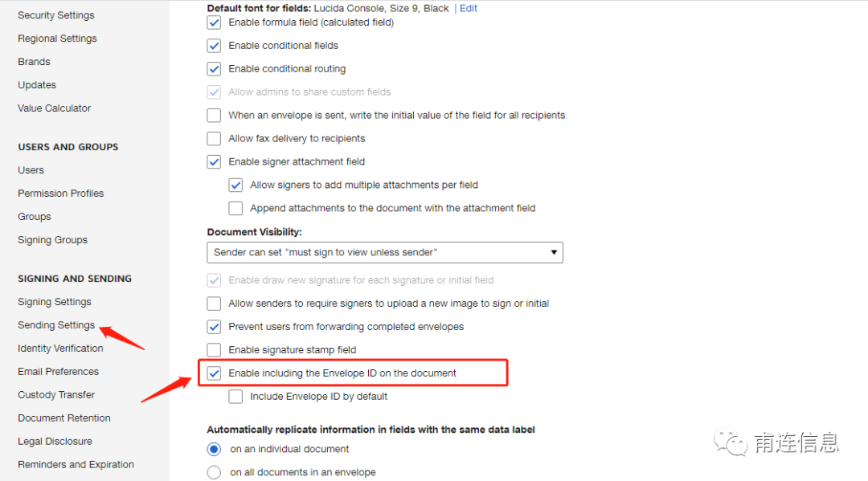Open the Value Calculator link
This screenshot has height=481, width=868.
point(54,108)
